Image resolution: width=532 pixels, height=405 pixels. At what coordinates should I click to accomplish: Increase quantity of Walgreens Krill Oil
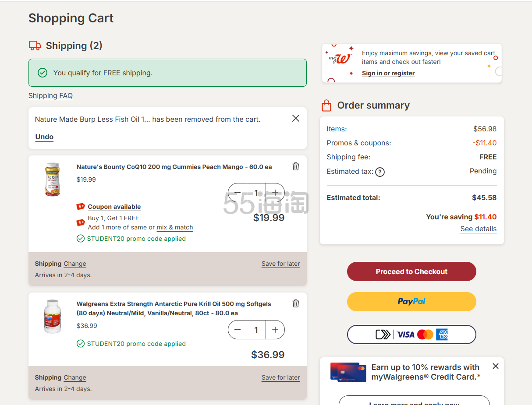(275, 330)
